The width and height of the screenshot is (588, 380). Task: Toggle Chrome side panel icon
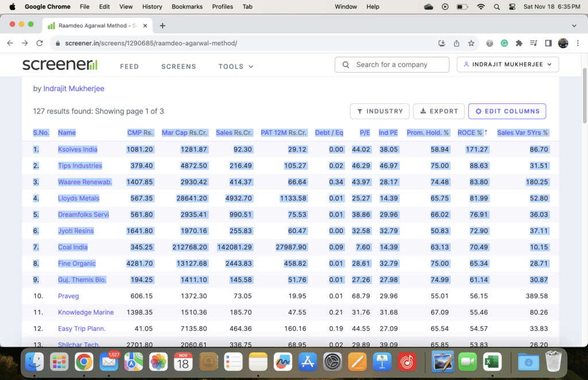pyautogui.click(x=548, y=43)
